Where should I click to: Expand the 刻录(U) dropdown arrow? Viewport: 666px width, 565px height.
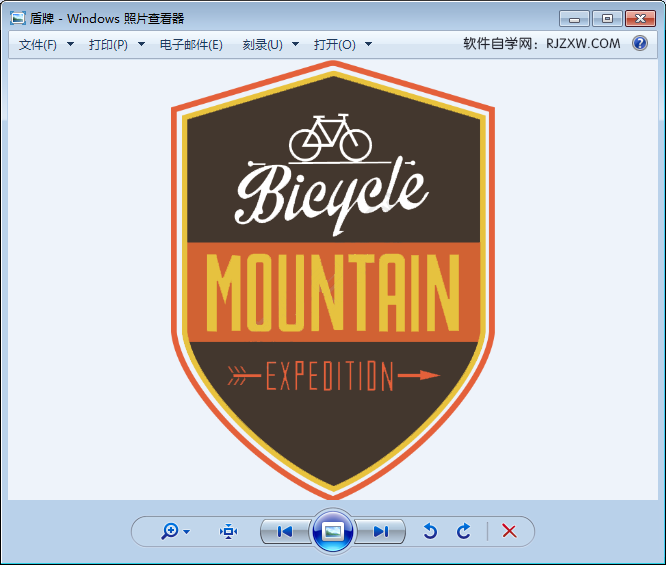pyautogui.click(x=296, y=44)
